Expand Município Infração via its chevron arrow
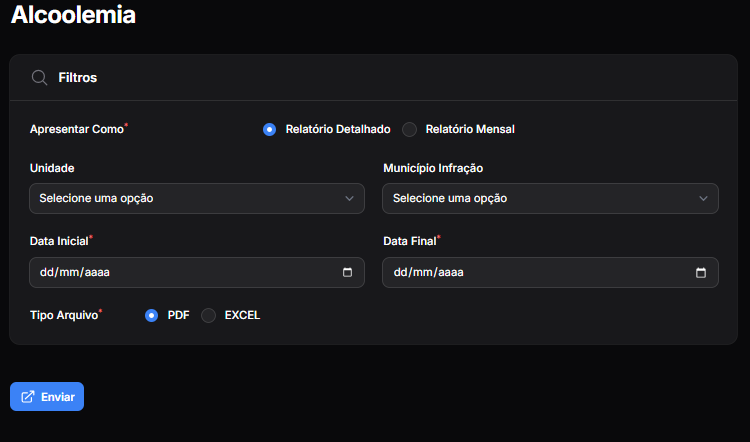The height and width of the screenshot is (442, 750). (703, 198)
